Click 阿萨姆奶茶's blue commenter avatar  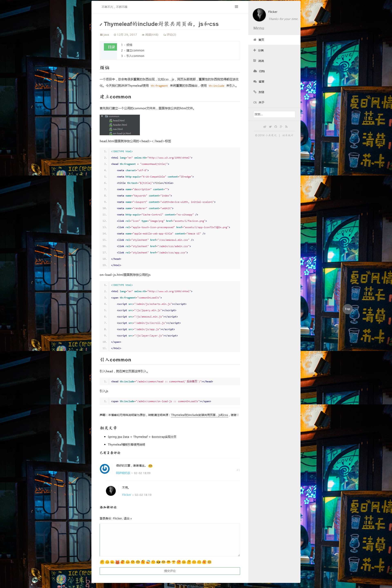click(x=105, y=469)
